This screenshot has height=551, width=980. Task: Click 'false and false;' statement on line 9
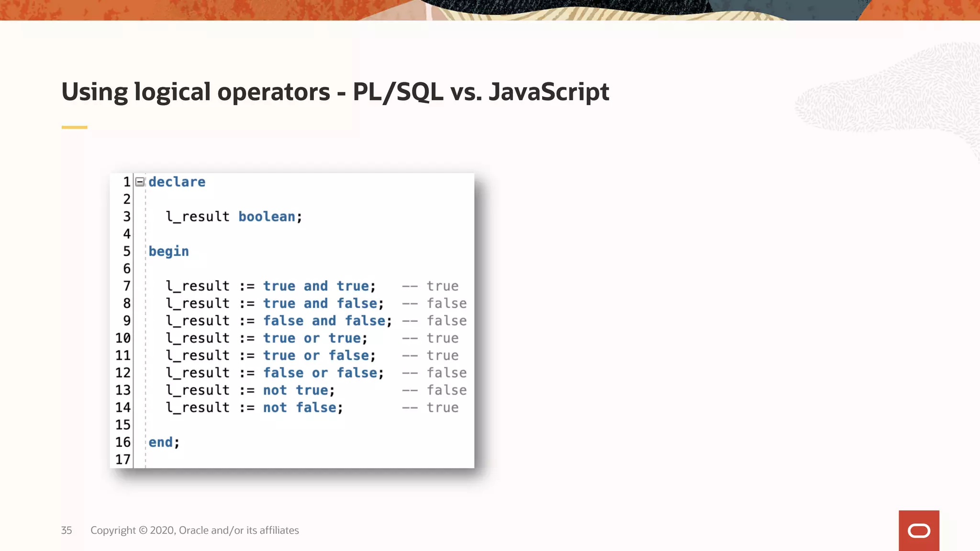point(328,320)
